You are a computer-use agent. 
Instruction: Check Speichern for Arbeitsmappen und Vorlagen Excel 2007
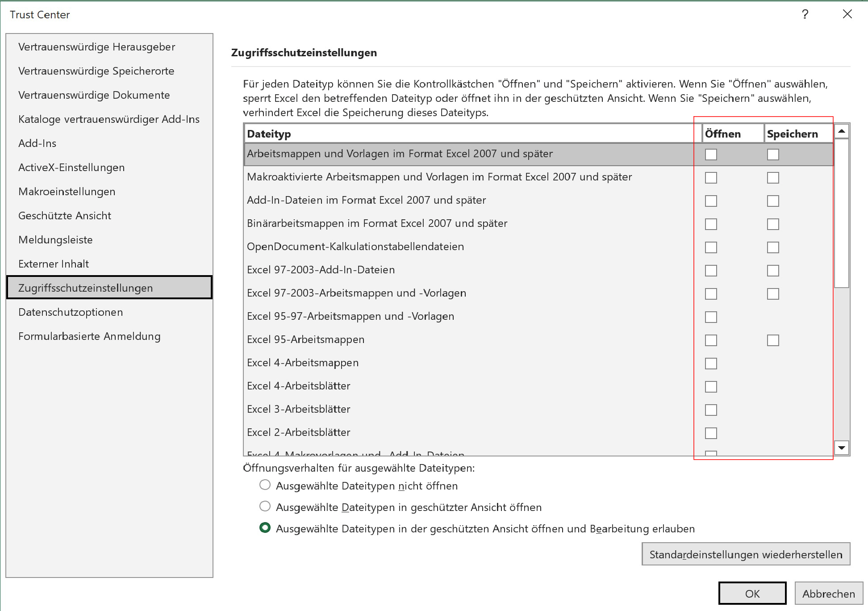point(773,155)
